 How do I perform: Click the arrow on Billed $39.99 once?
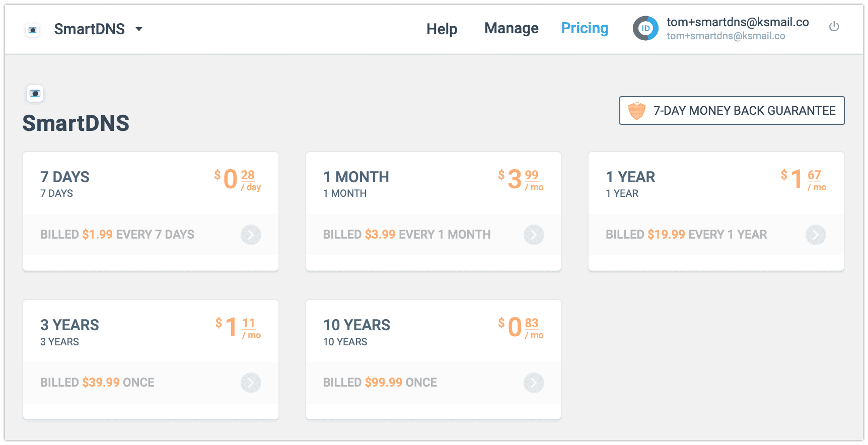pos(251,383)
